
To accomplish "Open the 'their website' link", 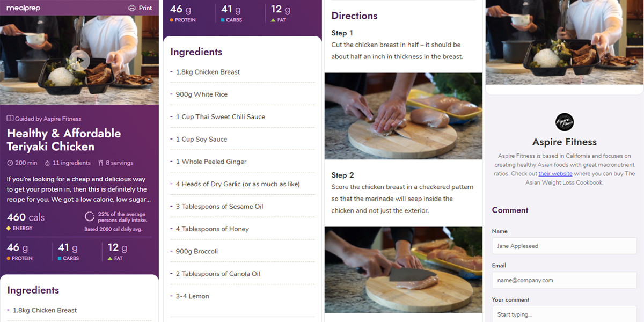I will [x=555, y=174].
